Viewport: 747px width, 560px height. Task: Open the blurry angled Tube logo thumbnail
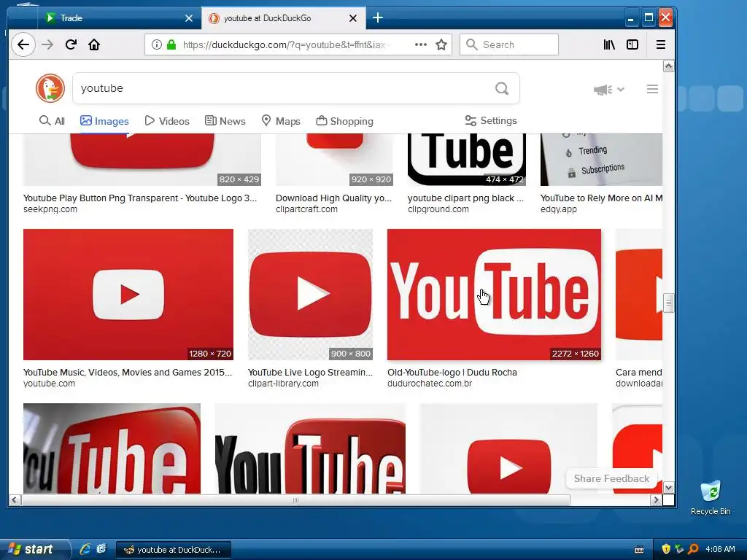click(x=112, y=448)
